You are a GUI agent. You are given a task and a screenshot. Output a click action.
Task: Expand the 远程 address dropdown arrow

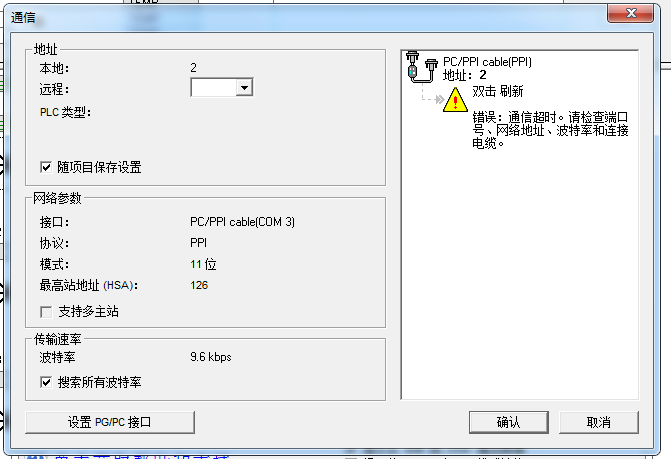point(244,88)
